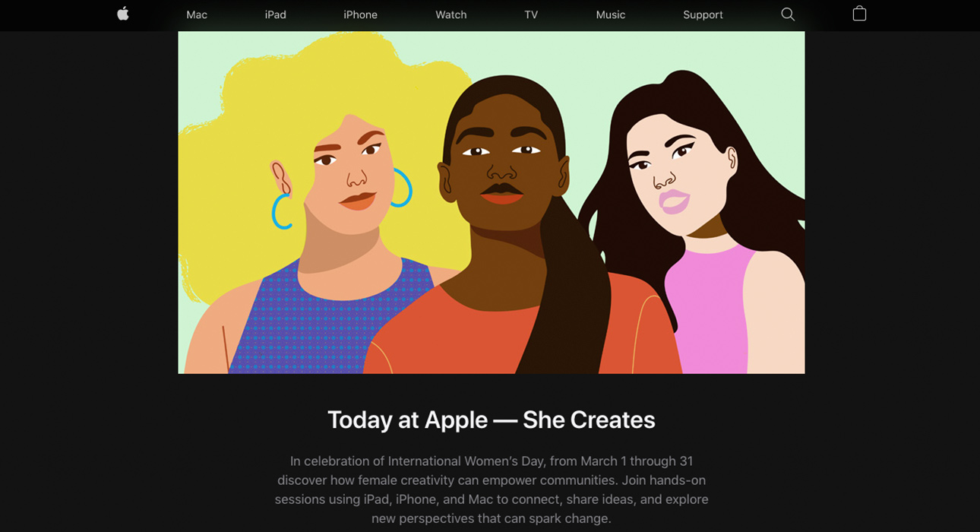Go to the iPad section
This screenshot has height=532, width=980.
click(275, 14)
